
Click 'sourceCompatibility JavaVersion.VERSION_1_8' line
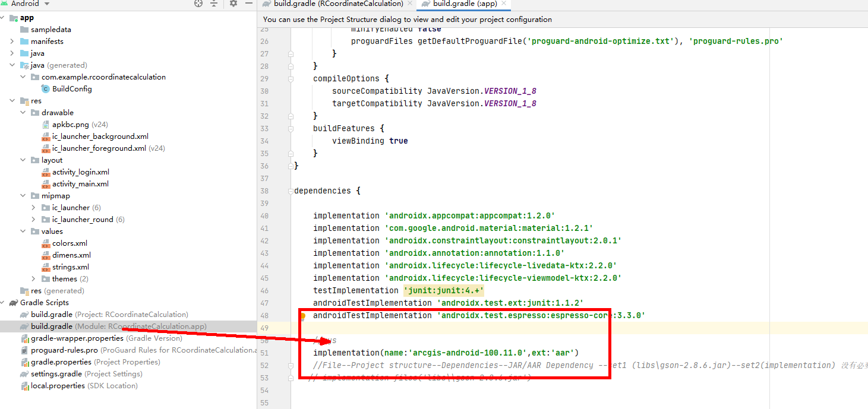point(434,91)
